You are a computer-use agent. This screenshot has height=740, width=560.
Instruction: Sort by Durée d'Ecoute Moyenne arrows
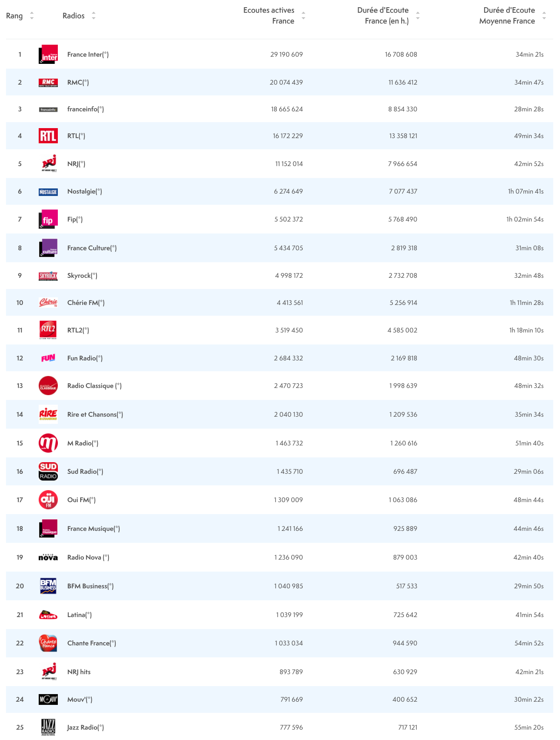pos(544,16)
